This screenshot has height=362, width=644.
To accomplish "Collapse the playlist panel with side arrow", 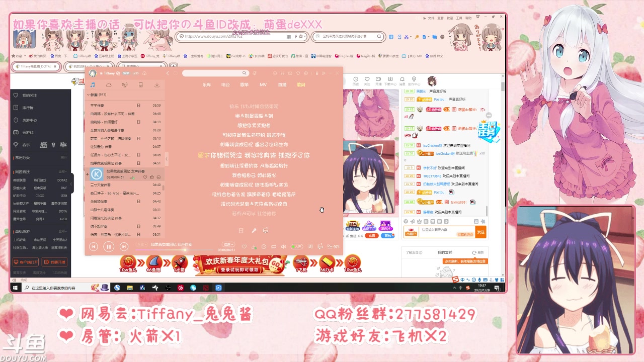I will click(x=167, y=159).
